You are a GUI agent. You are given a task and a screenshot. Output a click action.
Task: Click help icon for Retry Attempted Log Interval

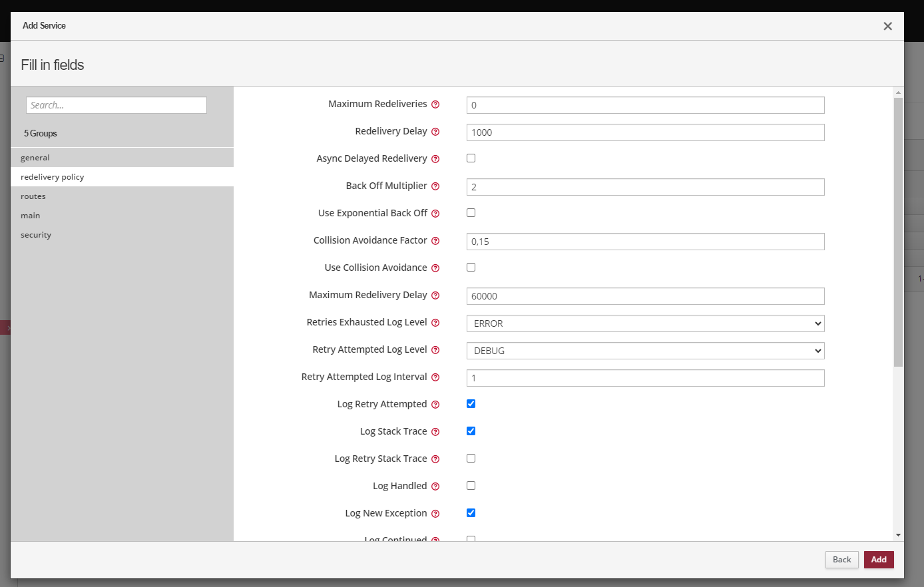[435, 377]
